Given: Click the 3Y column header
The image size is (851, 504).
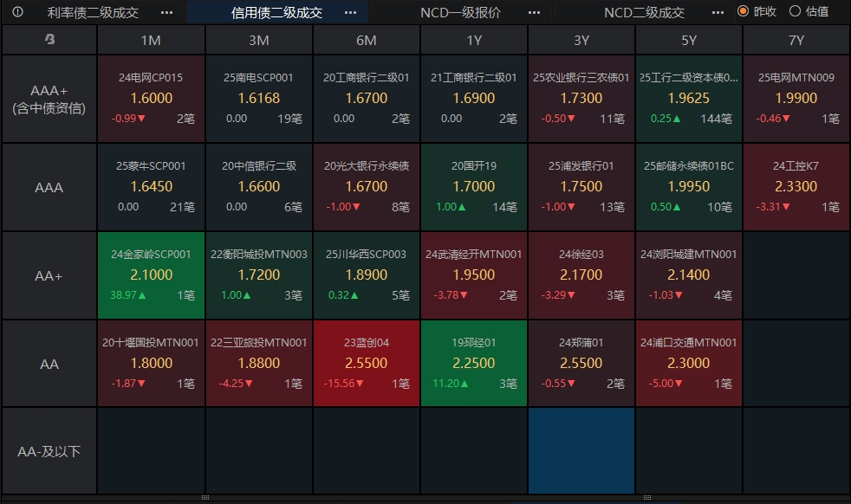Looking at the screenshot, I should [x=581, y=40].
